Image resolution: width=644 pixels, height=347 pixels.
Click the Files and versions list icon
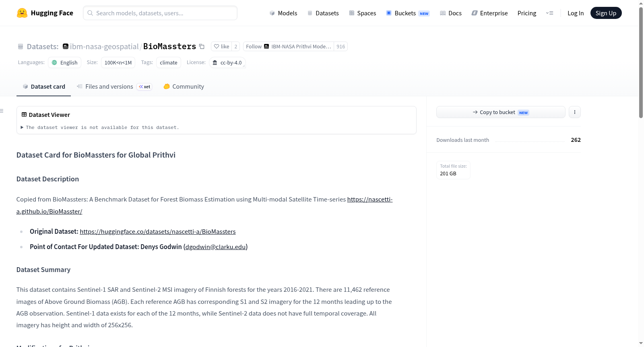(x=80, y=86)
